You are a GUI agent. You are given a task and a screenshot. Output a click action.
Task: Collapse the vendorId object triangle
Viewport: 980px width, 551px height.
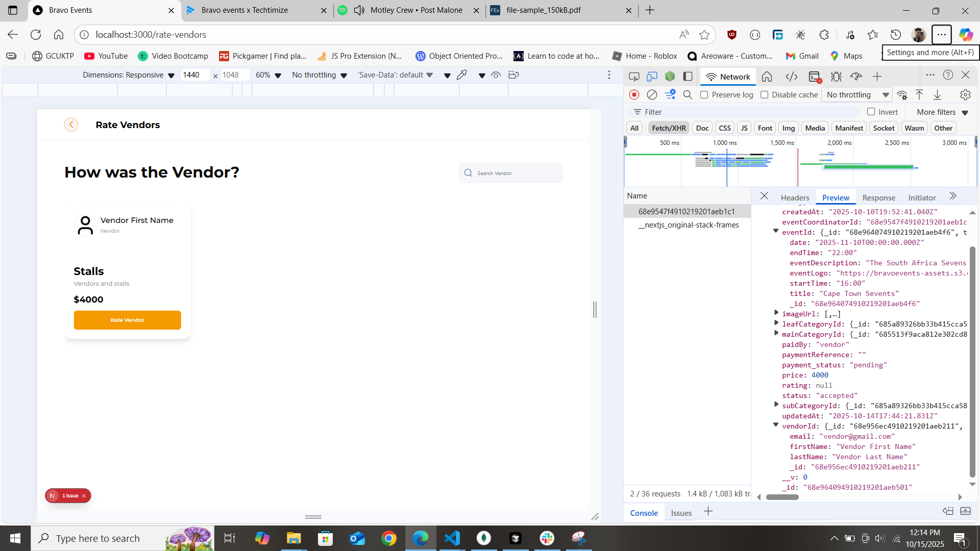coord(776,425)
